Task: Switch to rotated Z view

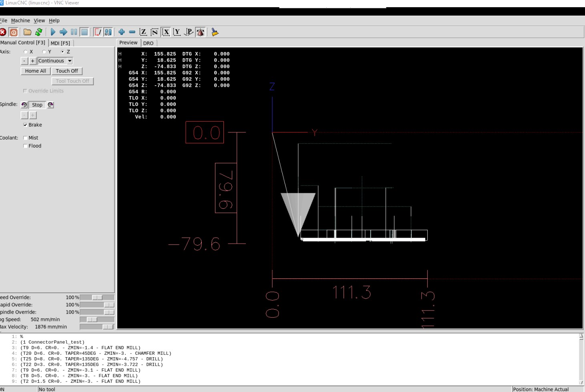Action: point(155,32)
